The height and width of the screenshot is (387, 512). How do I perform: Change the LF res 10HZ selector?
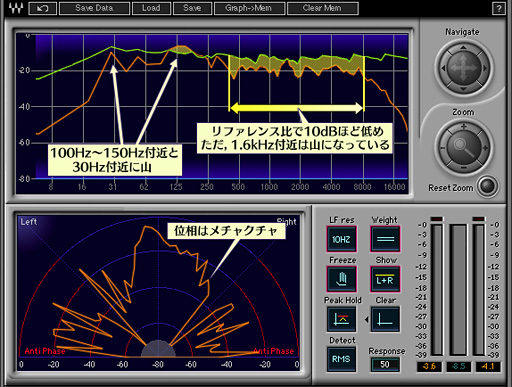pos(341,239)
